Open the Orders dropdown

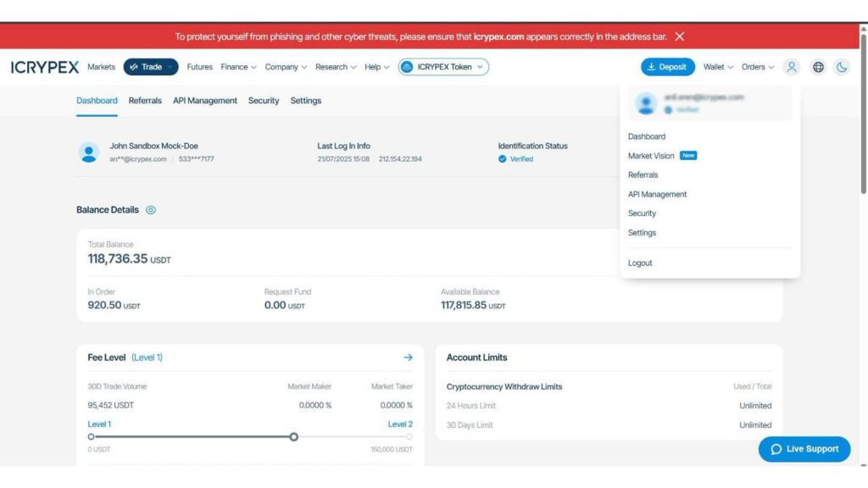click(757, 67)
